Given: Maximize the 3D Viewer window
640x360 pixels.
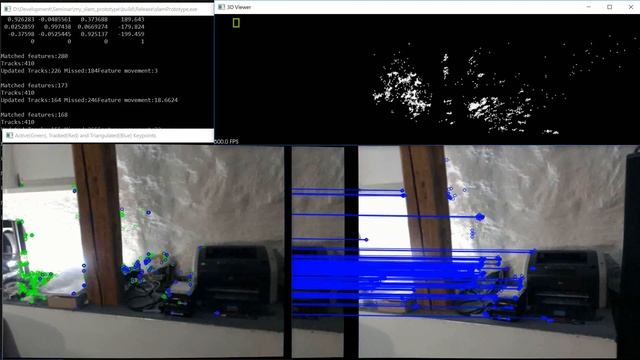Looking at the screenshot, I should pyautogui.click(x=609, y=7).
